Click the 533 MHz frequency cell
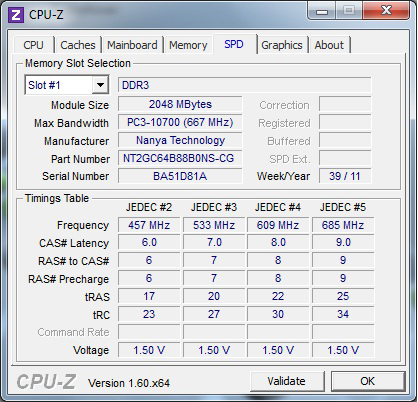The image size is (418, 402). point(214,225)
